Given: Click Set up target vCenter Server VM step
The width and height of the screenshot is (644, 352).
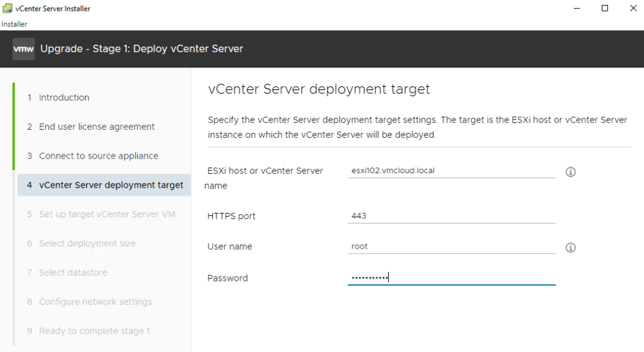Looking at the screenshot, I should pos(106,214).
